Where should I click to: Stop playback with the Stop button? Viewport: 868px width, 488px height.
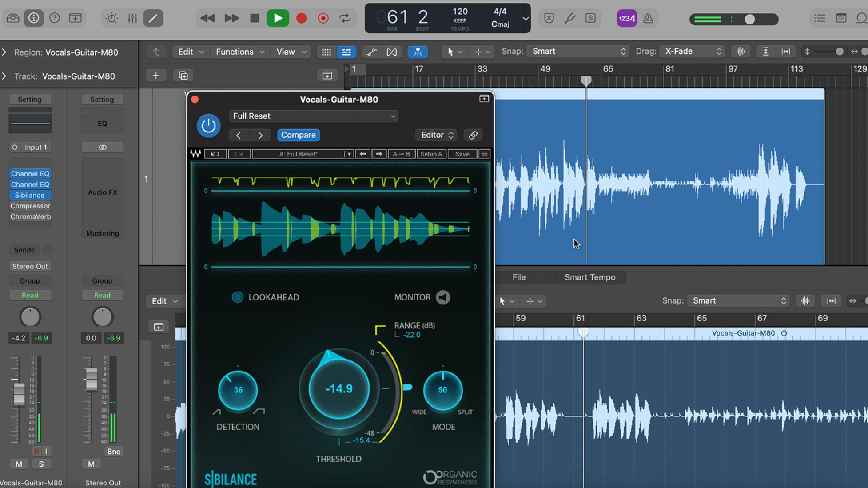[255, 18]
